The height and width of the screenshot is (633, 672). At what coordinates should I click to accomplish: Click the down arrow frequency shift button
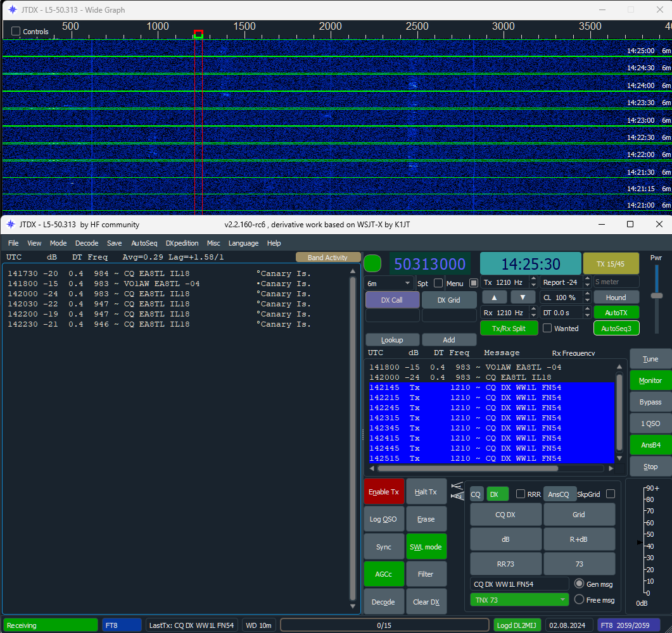pyautogui.click(x=523, y=298)
